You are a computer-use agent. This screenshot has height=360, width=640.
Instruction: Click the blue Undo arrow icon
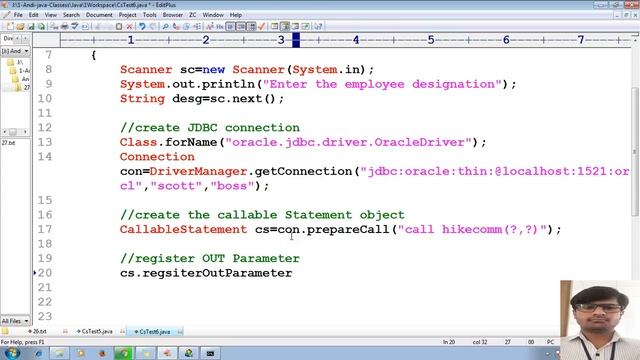[x=142, y=27]
